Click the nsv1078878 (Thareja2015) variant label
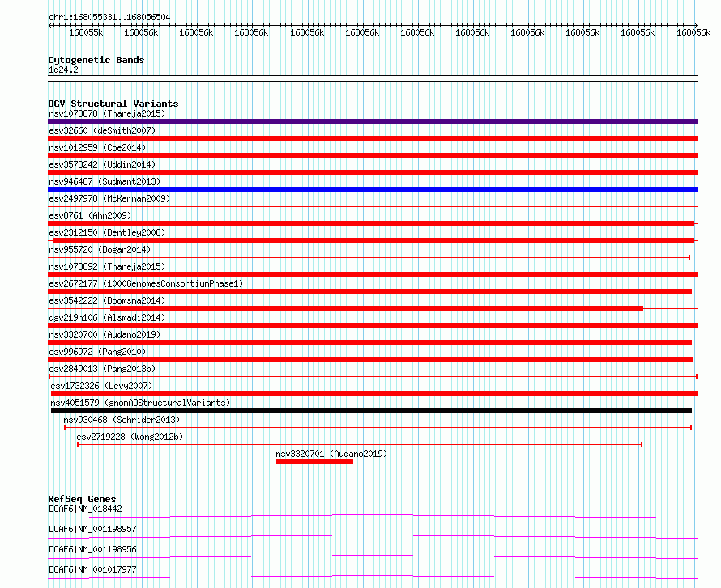Screen dimensions: 721x588 [x=107, y=113]
